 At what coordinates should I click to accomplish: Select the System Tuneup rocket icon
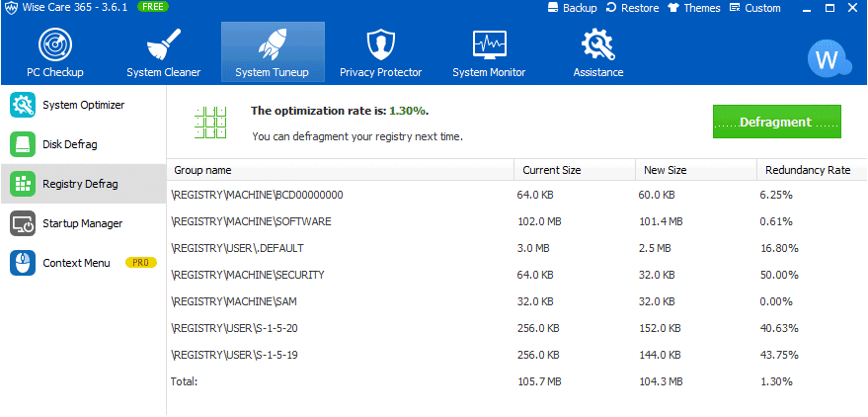[x=273, y=45]
